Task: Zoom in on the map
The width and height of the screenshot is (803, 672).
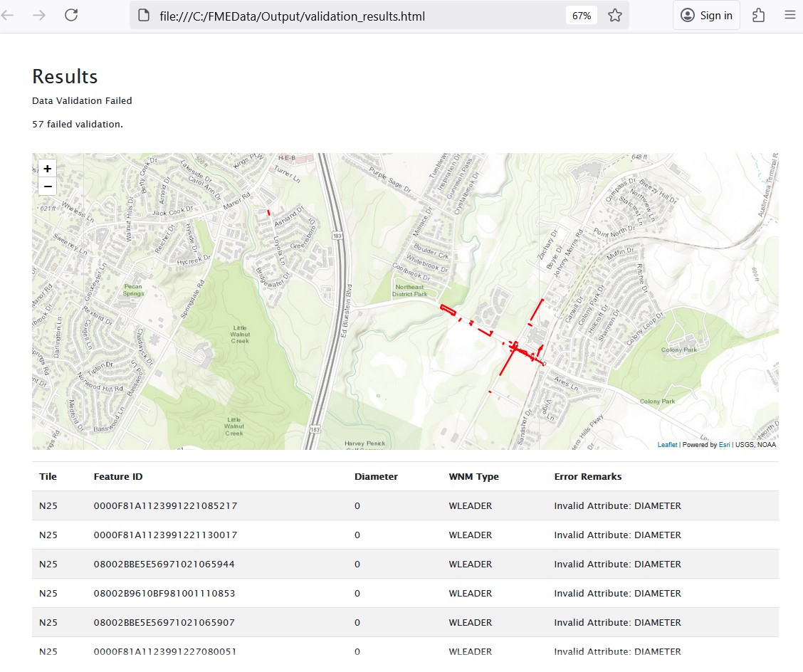Action: pyautogui.click(x=47, y=169)
